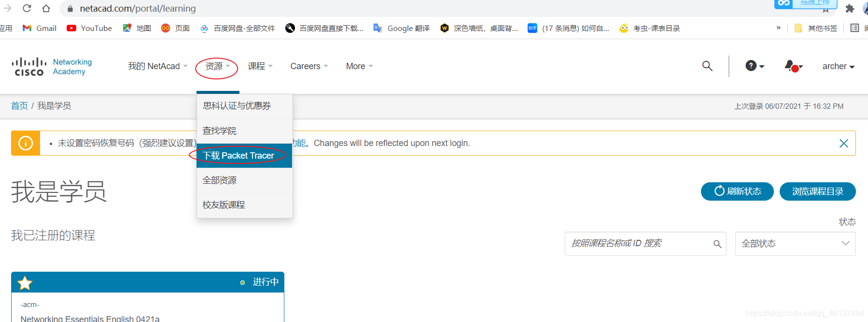Image resolution: width=868 pixels, height=322 pixels.
Task: Select 思科认证与优惠券 from the menu
Action: coord(244,106)
